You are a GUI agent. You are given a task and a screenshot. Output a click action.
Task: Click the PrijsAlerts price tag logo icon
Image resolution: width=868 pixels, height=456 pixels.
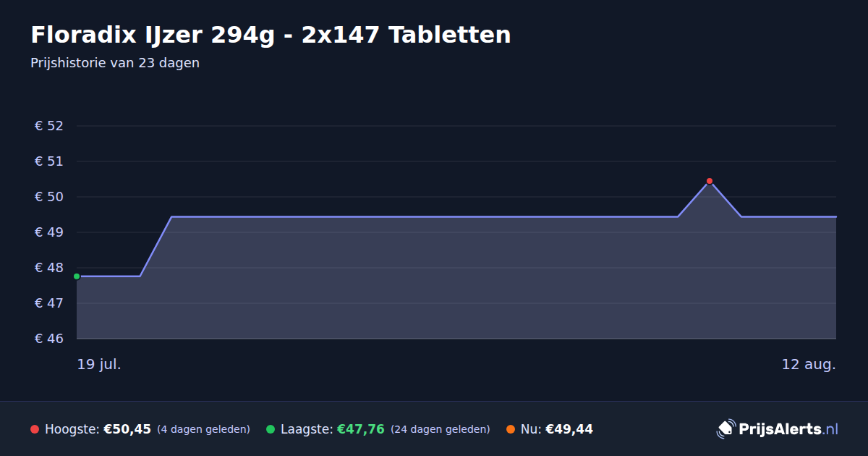726,428
